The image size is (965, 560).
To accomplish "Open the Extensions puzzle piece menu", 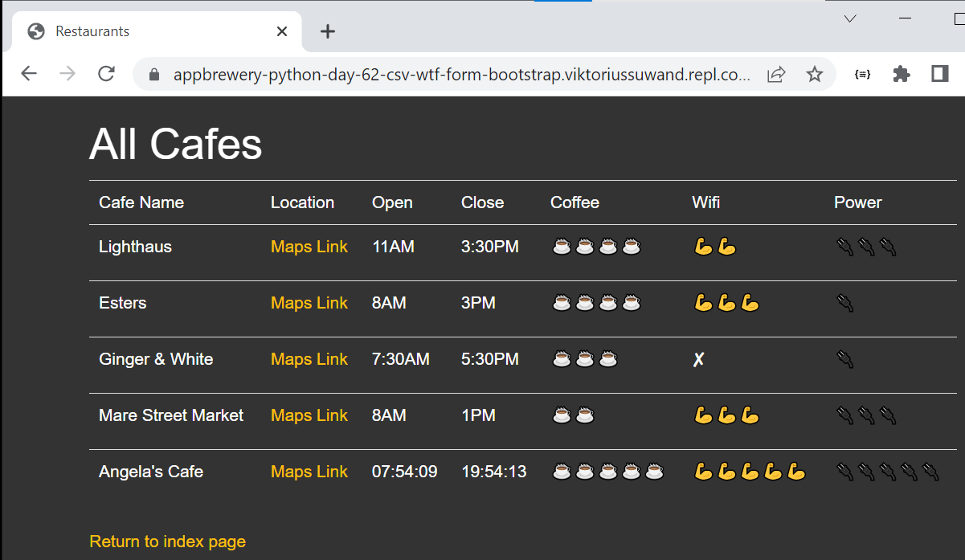I will pos(902,75).
